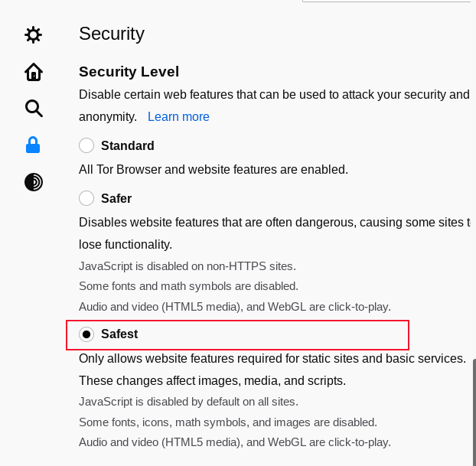Click "JavaScript is disabled by default" text
Image resolution: width=476 pixels, height=466 pixels.
point(188,402)
